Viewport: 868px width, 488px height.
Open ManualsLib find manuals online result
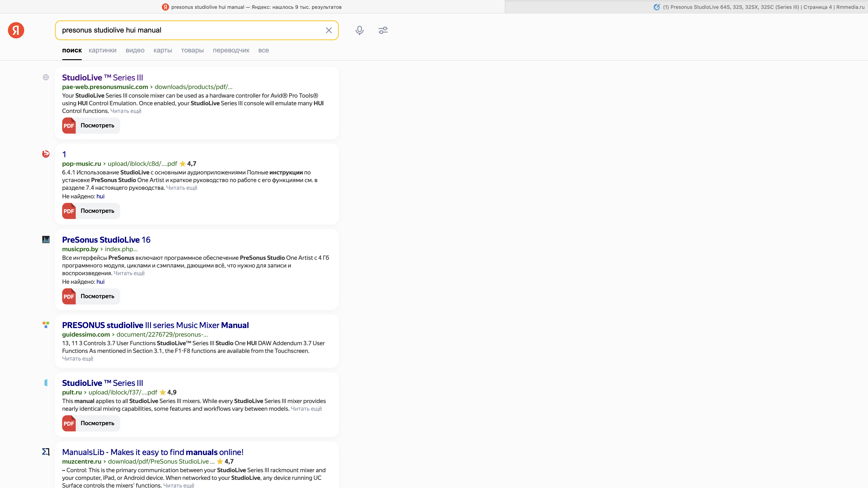point(153,452)
